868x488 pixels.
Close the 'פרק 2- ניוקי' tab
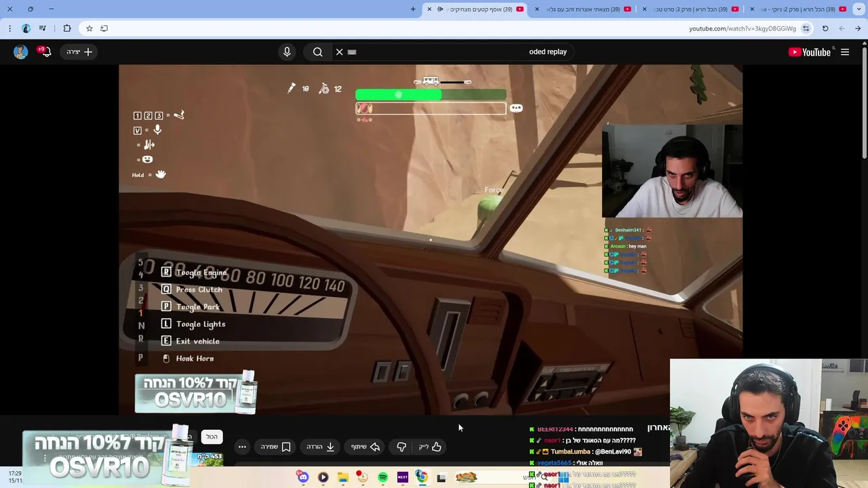752,9
